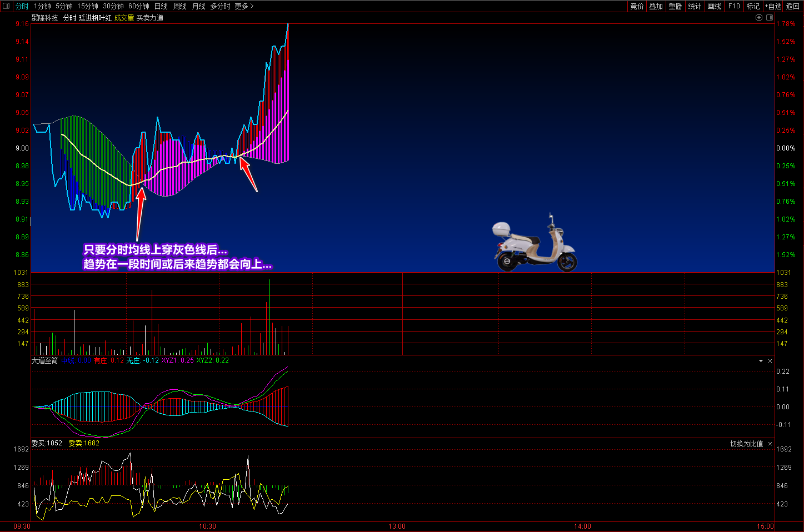Open the 画线 drawing tools

[x=714, y=6]
